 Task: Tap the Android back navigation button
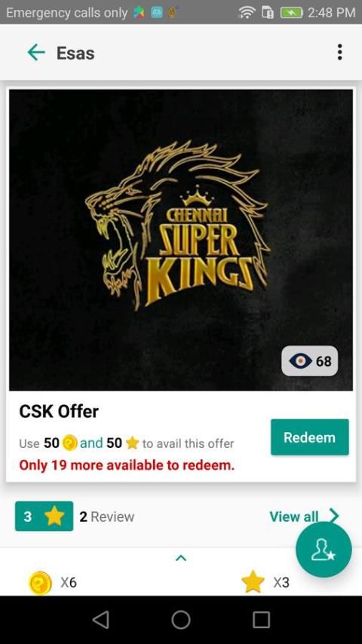(100, 620)
